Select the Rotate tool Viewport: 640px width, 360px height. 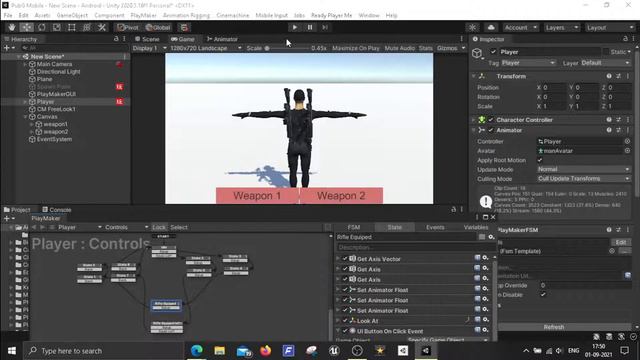tap(42, 27)
